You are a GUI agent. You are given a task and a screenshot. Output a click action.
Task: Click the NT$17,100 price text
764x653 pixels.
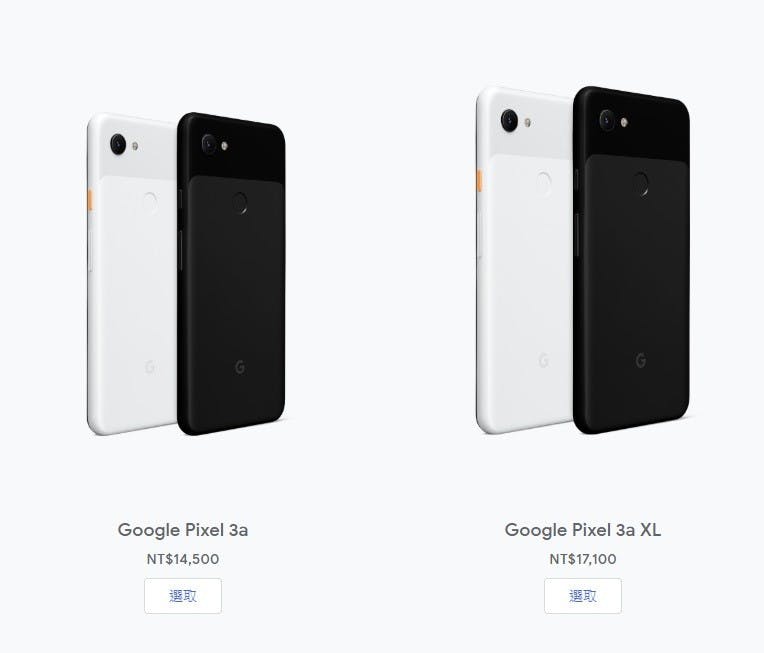pos(583,559)
